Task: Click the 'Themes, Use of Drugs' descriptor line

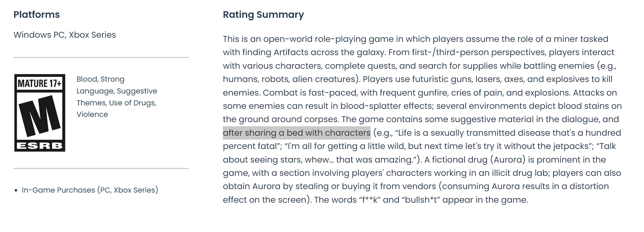Action: (116, 103)
